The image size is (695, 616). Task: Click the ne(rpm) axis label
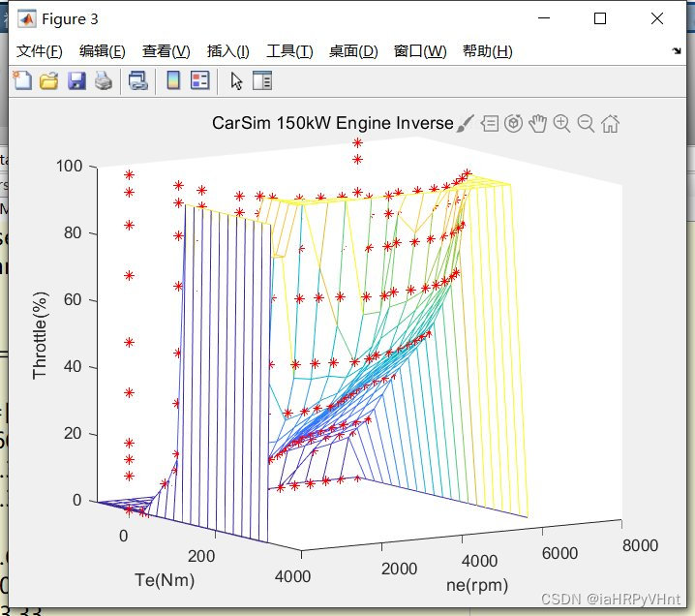477,585
